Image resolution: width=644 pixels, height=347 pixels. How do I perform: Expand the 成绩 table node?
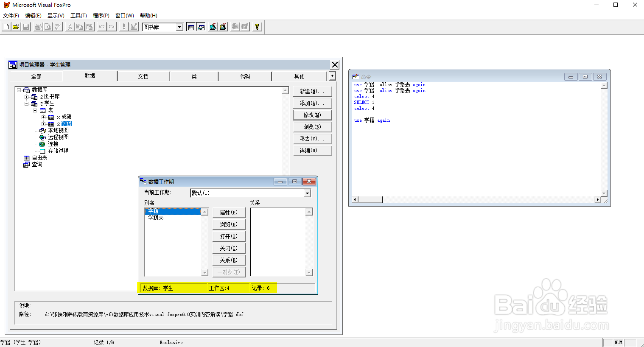pyautogui.click(x=43, y=117)
